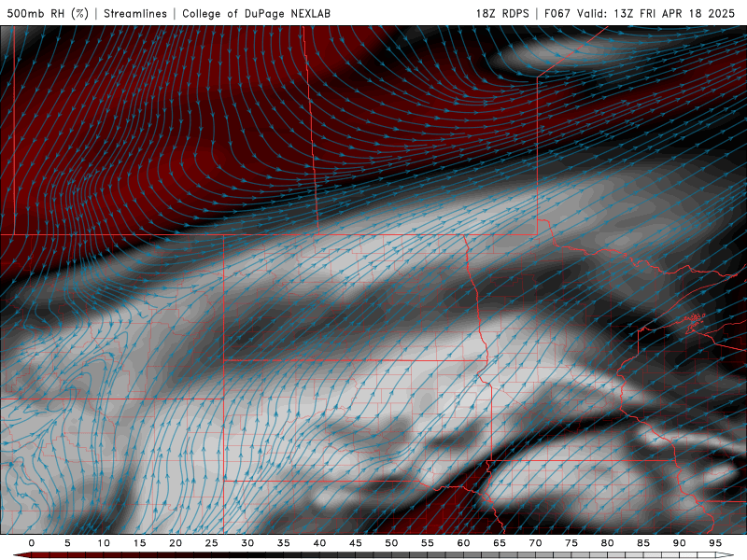Select the 60 label on the colorbar

[x=463, y=543]
